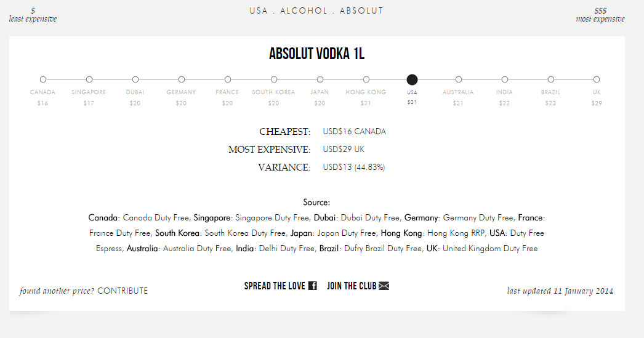Screen dimensions: 644x338
Task: Click the Japan marker on the timeline
Action: click(x=320, y=79)
